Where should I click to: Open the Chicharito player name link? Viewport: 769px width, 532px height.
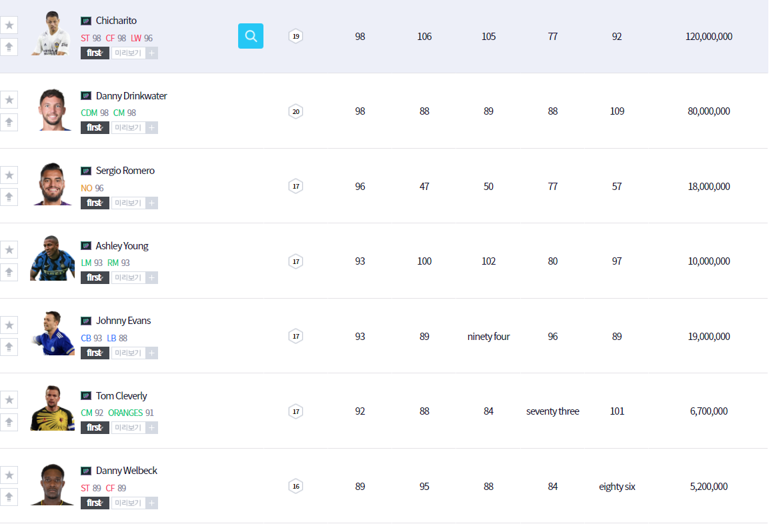[116, 21]
